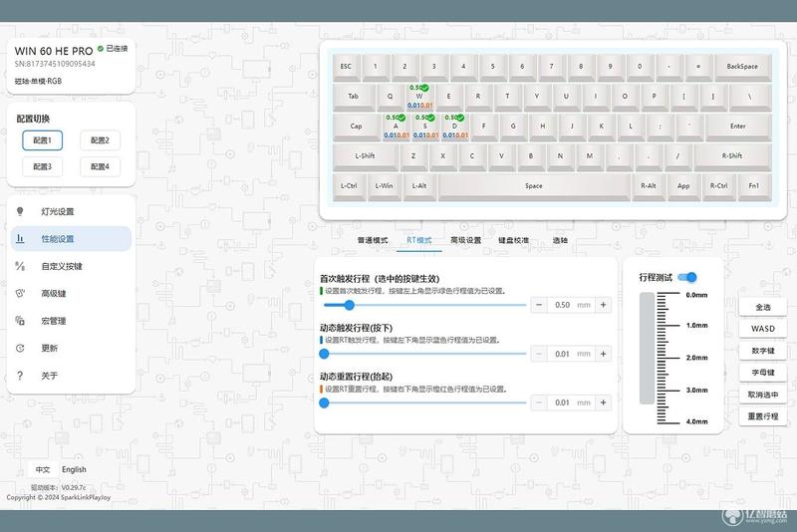
Task: Click the 动态重置行程(抬起) slider handle
Action: pyautogui.click(x=325, y=402)
